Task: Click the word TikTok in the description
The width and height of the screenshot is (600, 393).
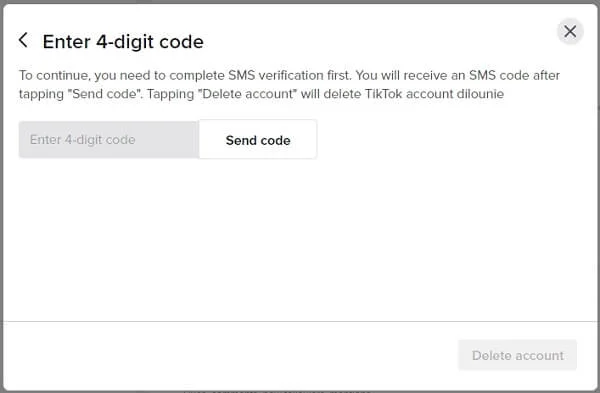Action: (384, 94)
